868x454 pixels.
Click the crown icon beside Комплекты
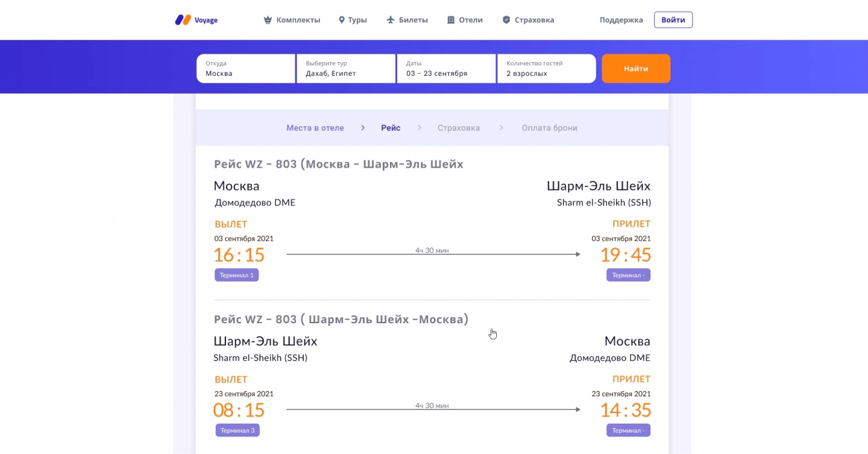point(268,20)
